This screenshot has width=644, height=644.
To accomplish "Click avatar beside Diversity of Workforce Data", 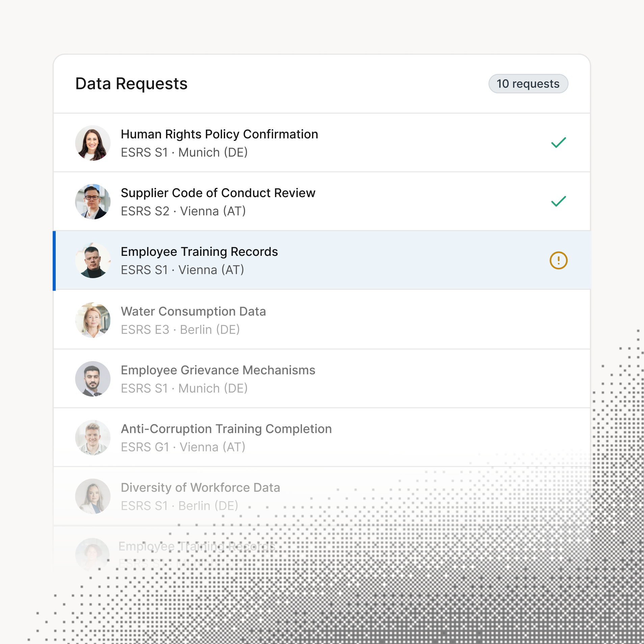I will click(x=93, y=497).
